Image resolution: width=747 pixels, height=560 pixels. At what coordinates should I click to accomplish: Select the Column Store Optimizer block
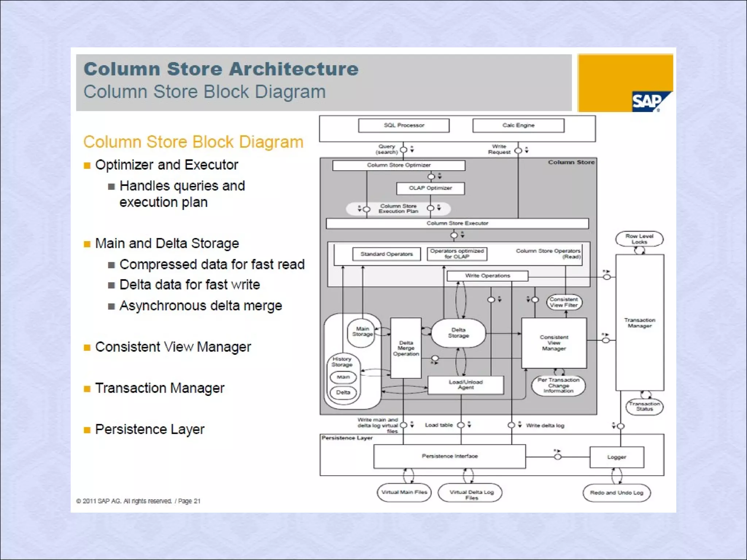pyautogui.click(x=398, y=165)
